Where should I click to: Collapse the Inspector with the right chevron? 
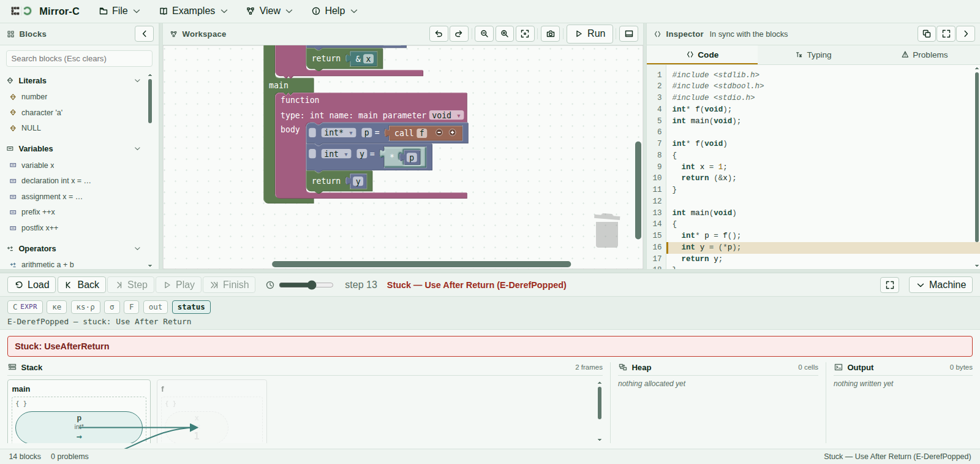(x=966, y=34)
